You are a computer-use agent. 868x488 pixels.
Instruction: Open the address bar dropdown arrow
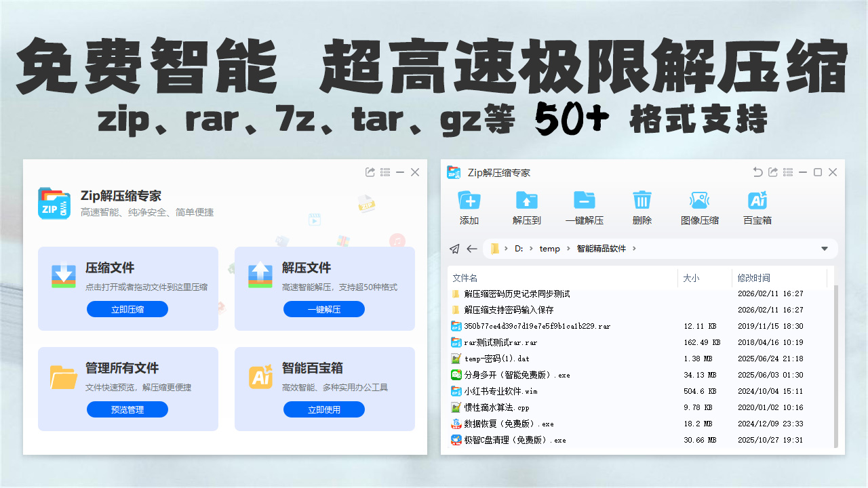click(x=825, y=249)
